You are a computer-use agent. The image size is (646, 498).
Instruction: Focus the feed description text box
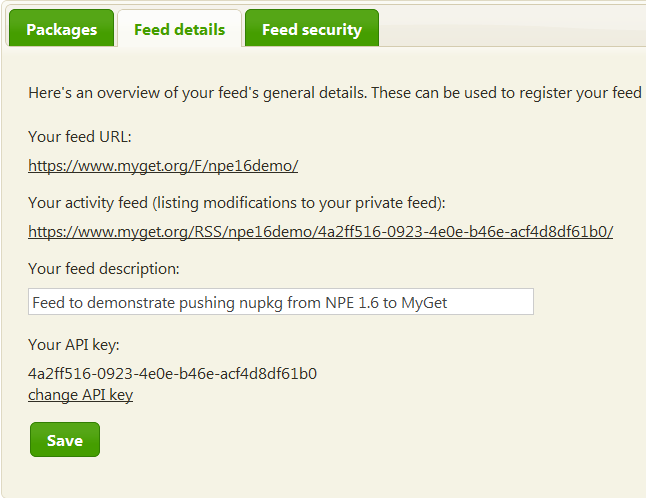pos(281,302)
